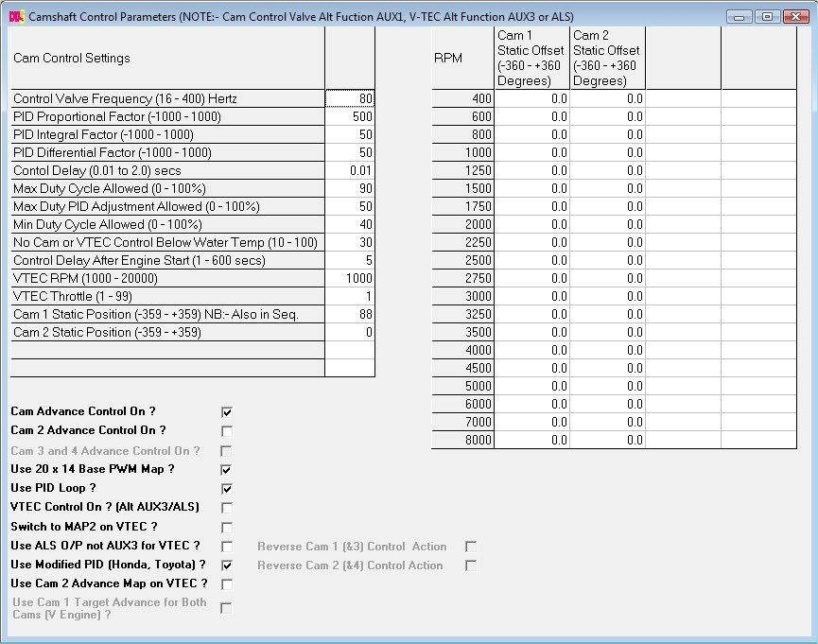Image resolution: width=818 pixels, height=644 pixels.
Task: Tick Use ALS O/P not AUX3 for VTEC
Action: 226,547
